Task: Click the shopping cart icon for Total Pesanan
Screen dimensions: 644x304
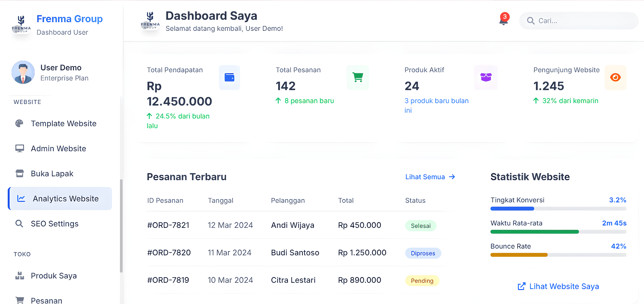Action: tap(358, 77)
